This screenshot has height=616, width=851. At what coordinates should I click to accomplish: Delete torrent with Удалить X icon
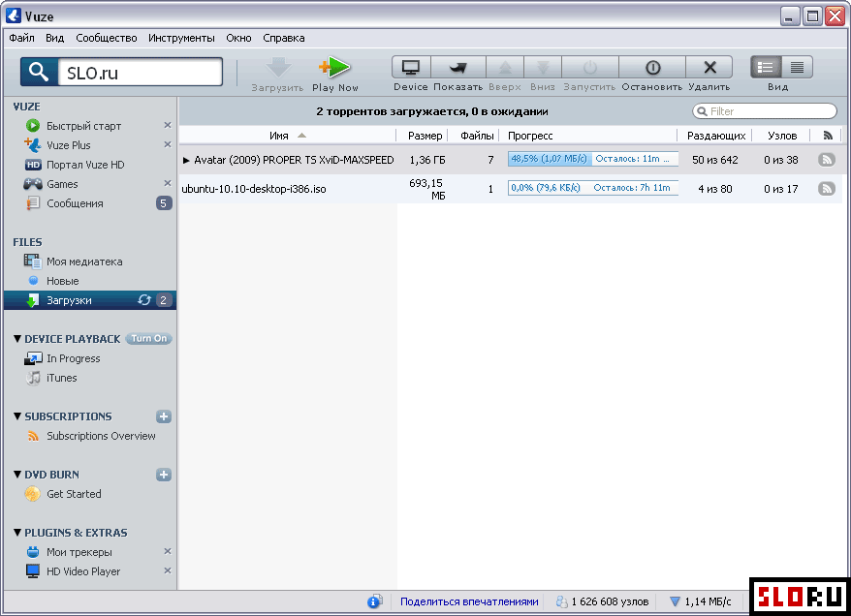(709, 68)
